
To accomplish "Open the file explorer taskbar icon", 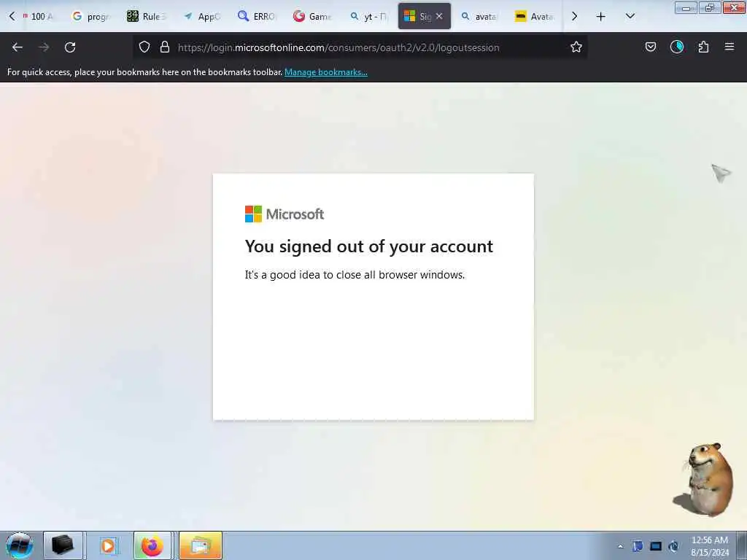I will [x=201, y=545].
